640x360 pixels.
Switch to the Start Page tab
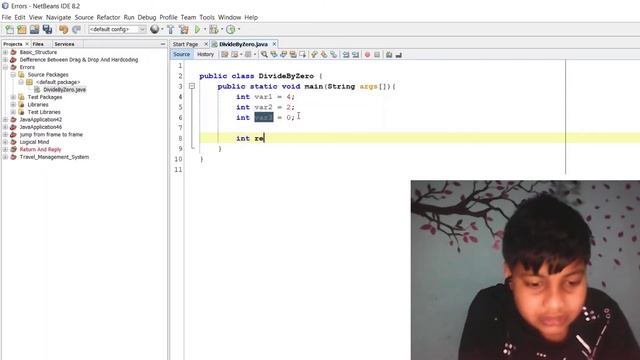coord(185,44)
